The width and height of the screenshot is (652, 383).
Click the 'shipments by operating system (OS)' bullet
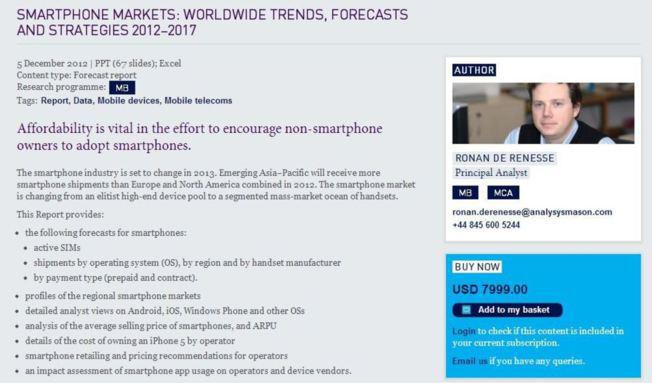pyautogui.click(x=187, y=263)
